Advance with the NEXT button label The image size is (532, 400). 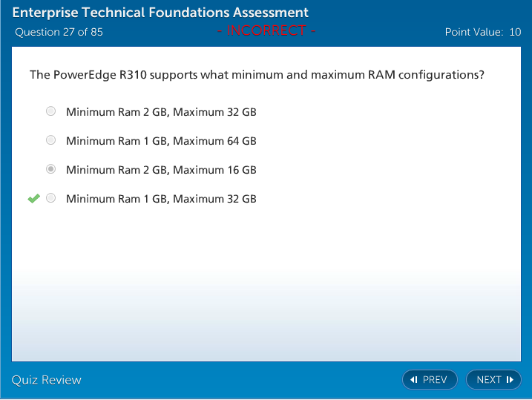coord(489,380)
